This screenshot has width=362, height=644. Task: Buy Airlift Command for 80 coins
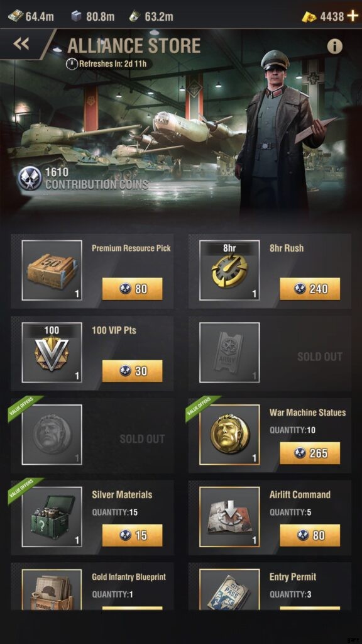[x=310, y=535]
